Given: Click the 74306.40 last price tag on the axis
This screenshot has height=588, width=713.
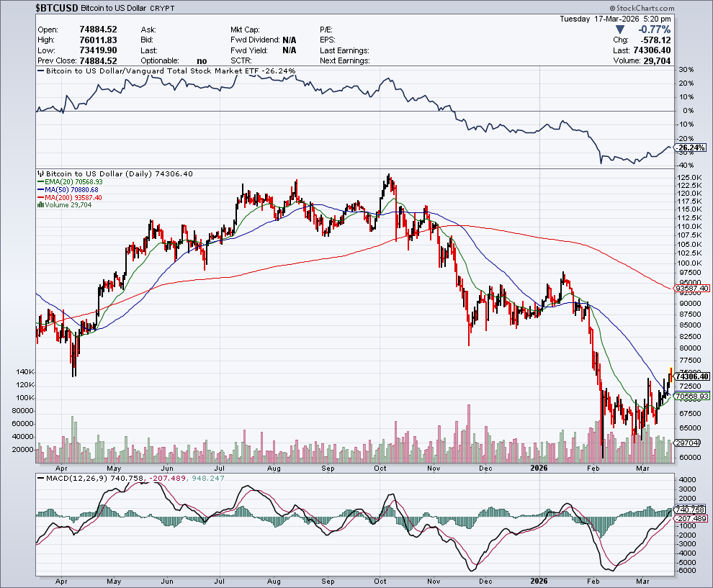Looking at the screenshot, I should (x=692, y=376).
